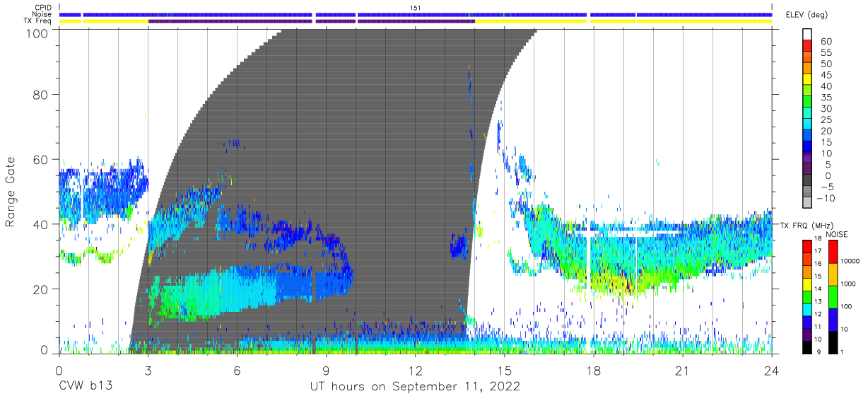
Task: Click the noise legend label '10000'
Action: (x=850, y=262)
